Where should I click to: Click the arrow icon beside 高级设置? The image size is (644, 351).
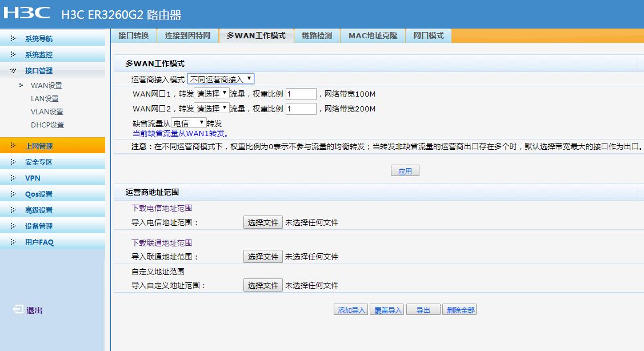(13, 210)
